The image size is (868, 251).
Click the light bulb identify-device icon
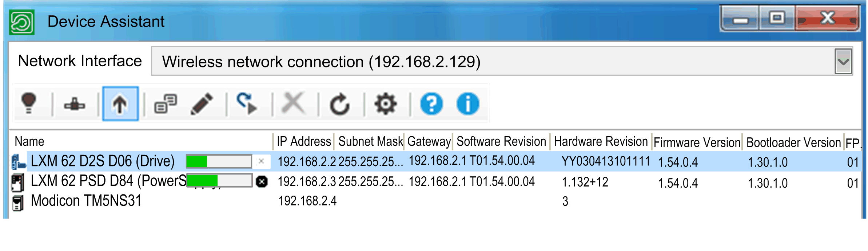click(x=29, y=104)
